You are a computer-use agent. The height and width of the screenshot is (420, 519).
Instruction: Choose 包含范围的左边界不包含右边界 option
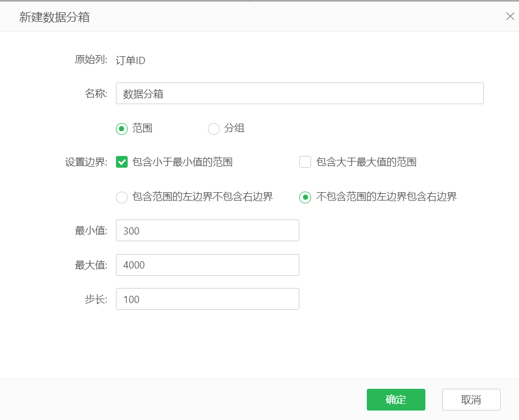click(122, 197)
